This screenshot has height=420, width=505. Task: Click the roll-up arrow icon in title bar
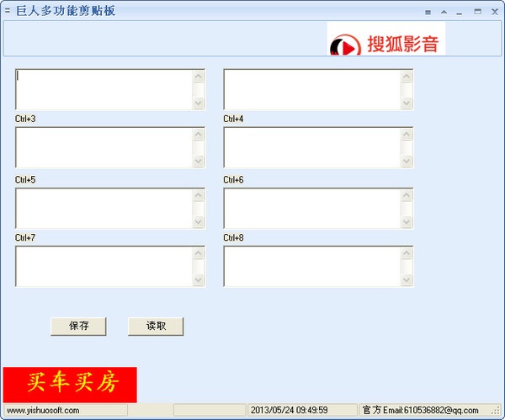point(444,12)
